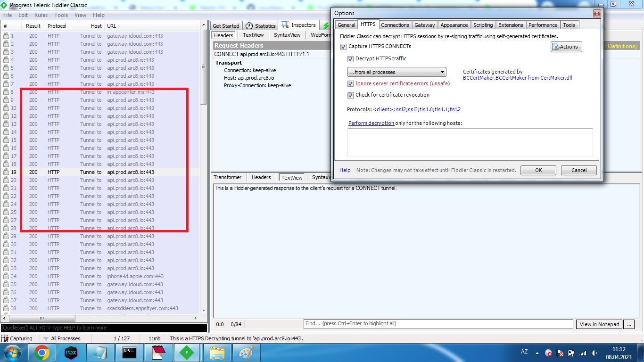Viewport: 644px width, 362px height.
Task: Open the '...from all processes' dropdown
Action: click(x=396, y=72)
